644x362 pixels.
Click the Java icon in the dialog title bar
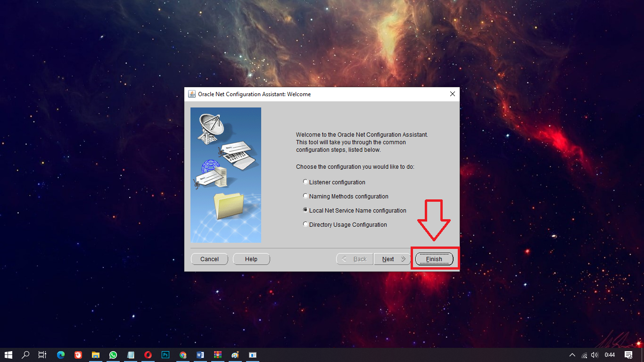192,94
